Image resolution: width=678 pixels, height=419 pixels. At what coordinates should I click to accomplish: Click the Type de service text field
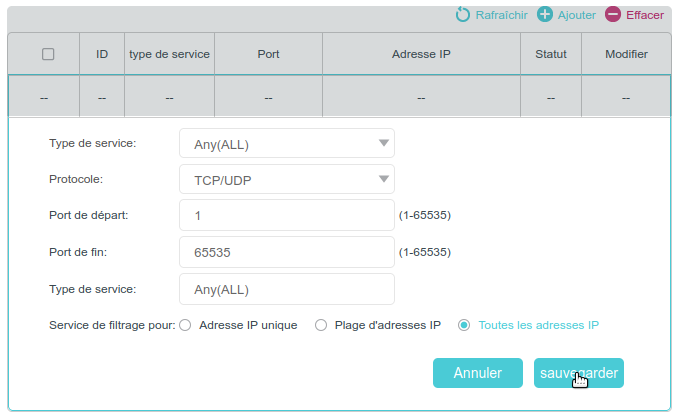click(286, 289)
